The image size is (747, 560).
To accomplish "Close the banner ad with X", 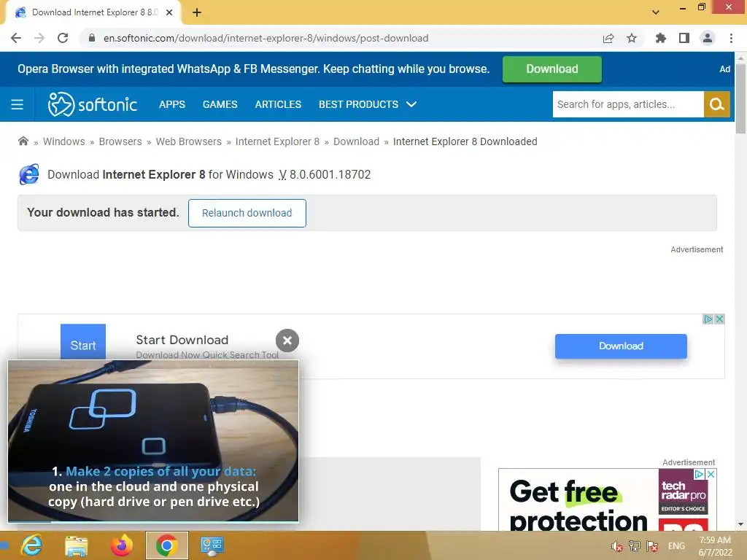I will click(x=720, y=319).
